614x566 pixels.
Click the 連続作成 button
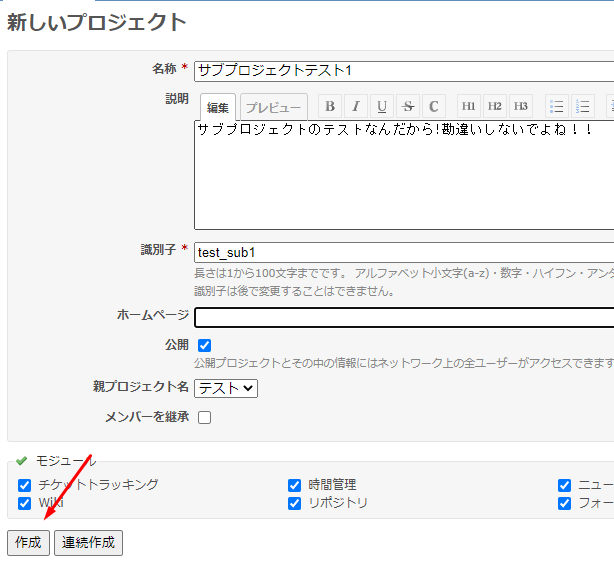tap(88, 543)
